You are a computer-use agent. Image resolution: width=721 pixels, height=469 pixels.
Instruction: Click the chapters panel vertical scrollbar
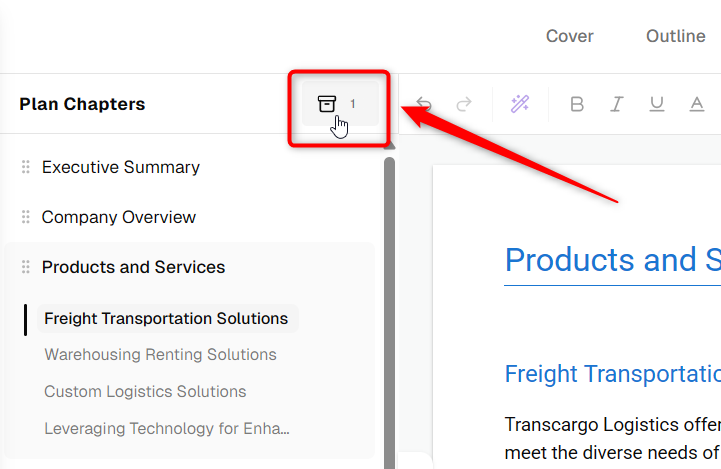(389, 313)
